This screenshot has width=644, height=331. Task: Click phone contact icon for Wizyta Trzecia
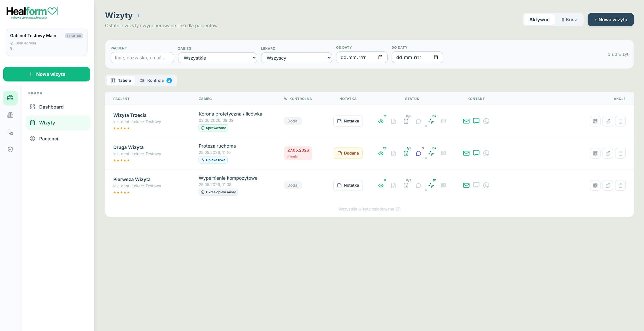pos(486,121)
